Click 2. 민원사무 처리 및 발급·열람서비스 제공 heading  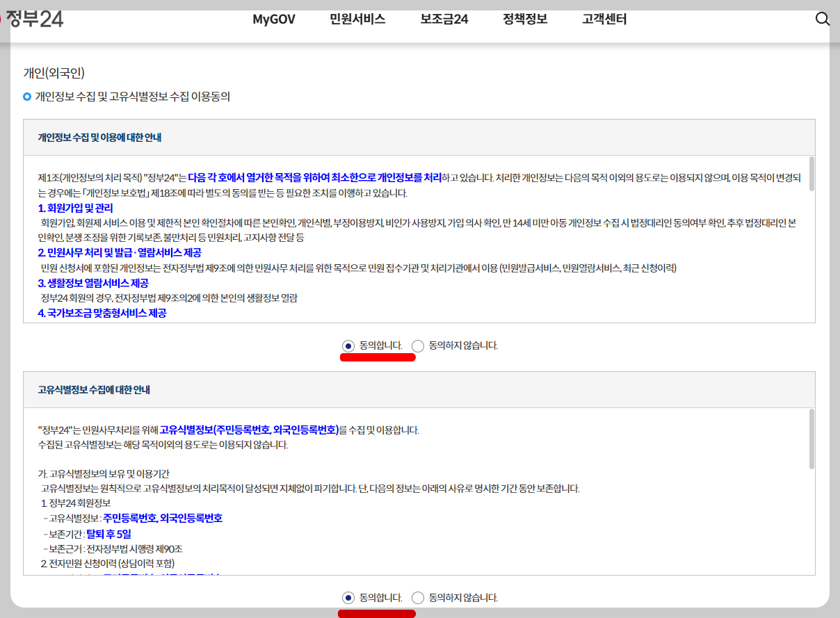pyautogui.click(x=120, y=253)
